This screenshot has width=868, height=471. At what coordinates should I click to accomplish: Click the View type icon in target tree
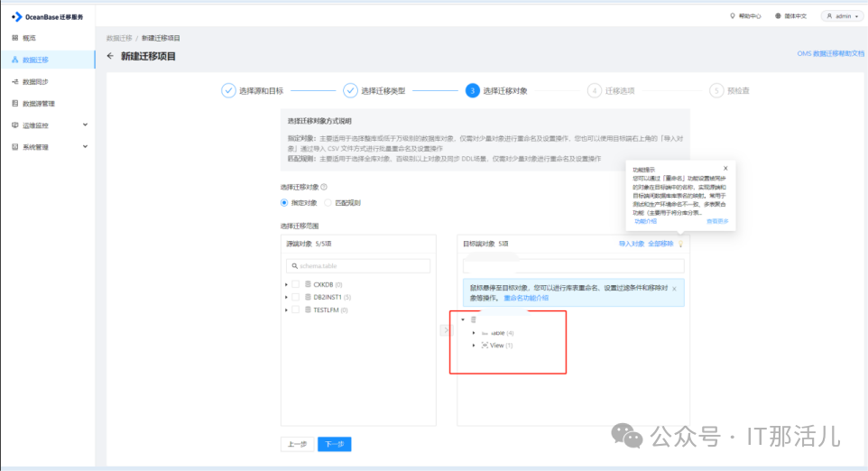point(485,346)
